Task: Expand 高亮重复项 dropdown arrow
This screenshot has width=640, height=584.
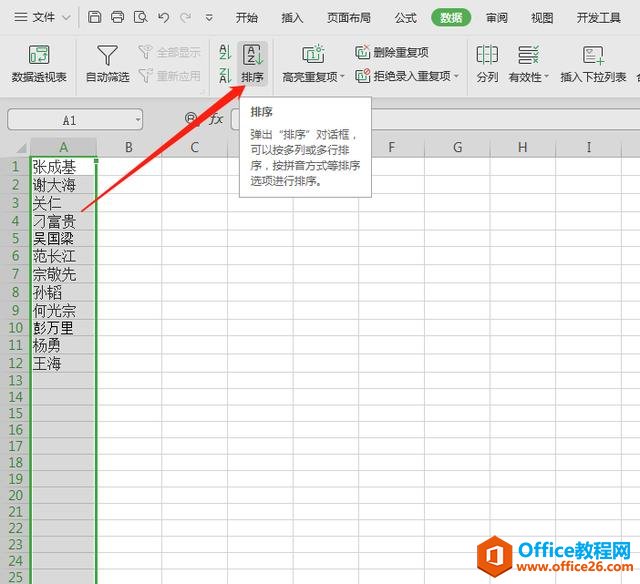Action: 342,77
